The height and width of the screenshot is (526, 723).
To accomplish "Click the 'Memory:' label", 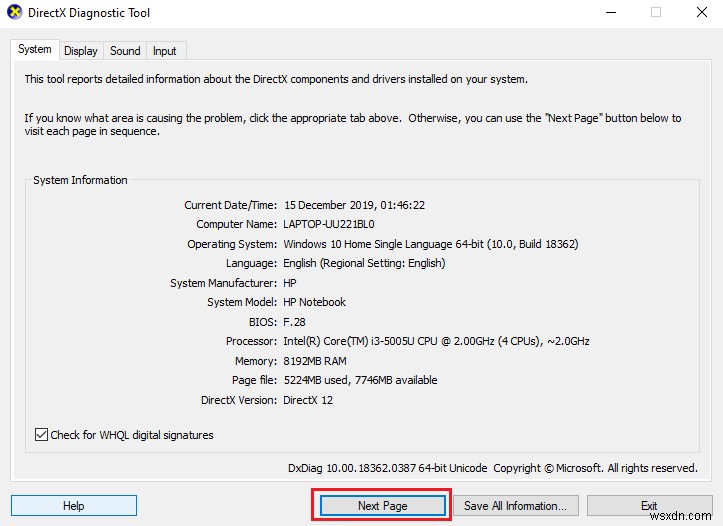I will pos(255,361).
